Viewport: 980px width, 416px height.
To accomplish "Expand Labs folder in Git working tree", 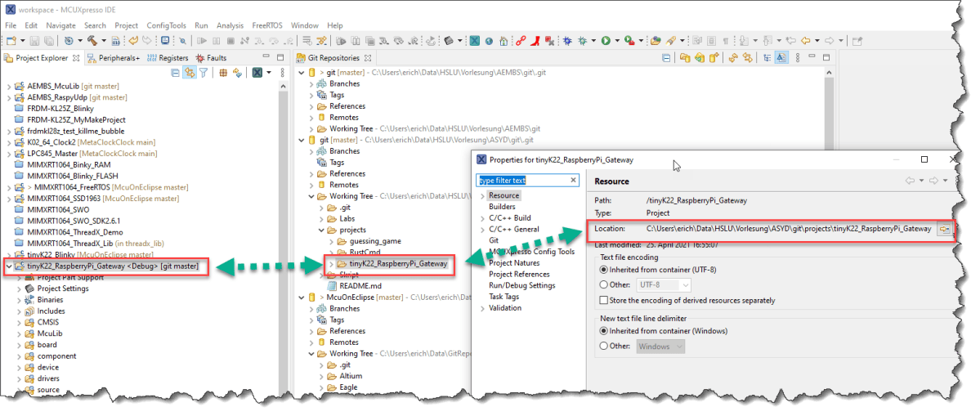I will coord(321,218).
